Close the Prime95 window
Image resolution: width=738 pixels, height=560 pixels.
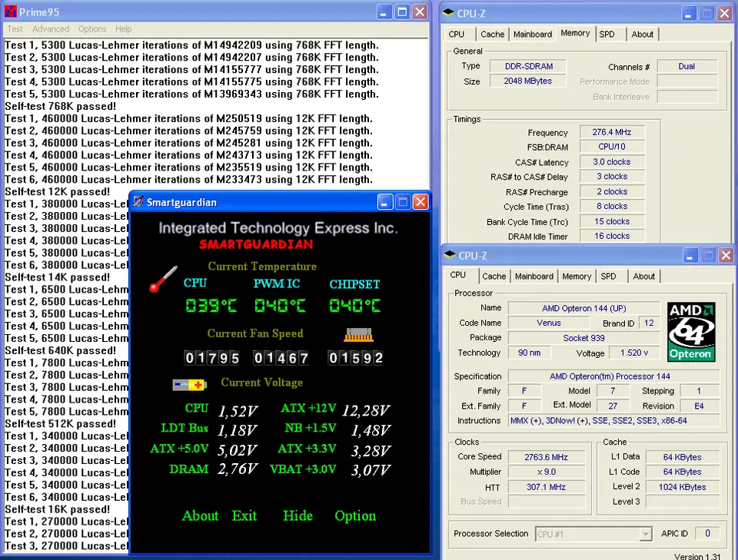click(420, 12)
